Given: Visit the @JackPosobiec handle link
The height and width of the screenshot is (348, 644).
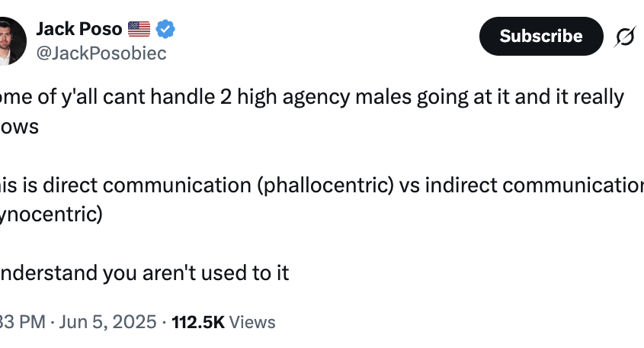Looking at the screenshot, I should coord(101,53).
